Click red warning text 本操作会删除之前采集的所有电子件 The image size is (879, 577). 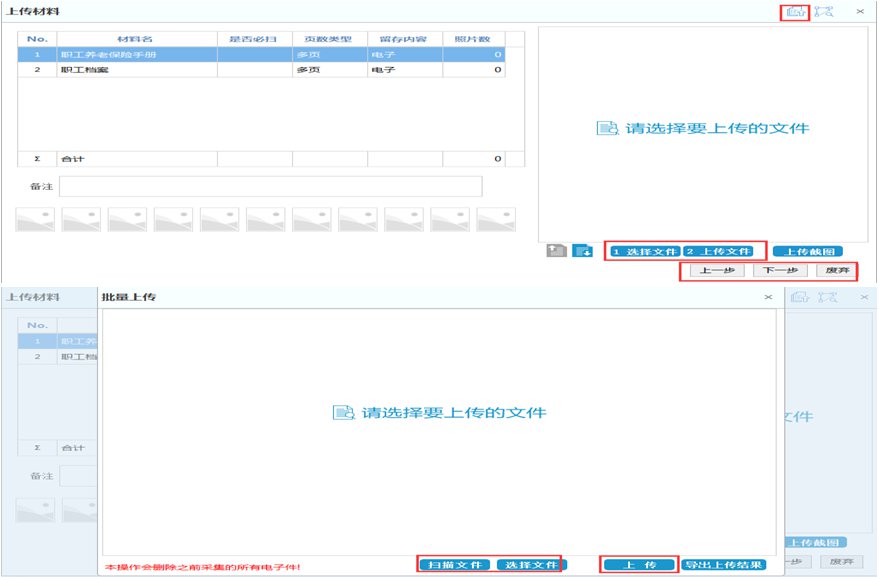tap(203, 567)
